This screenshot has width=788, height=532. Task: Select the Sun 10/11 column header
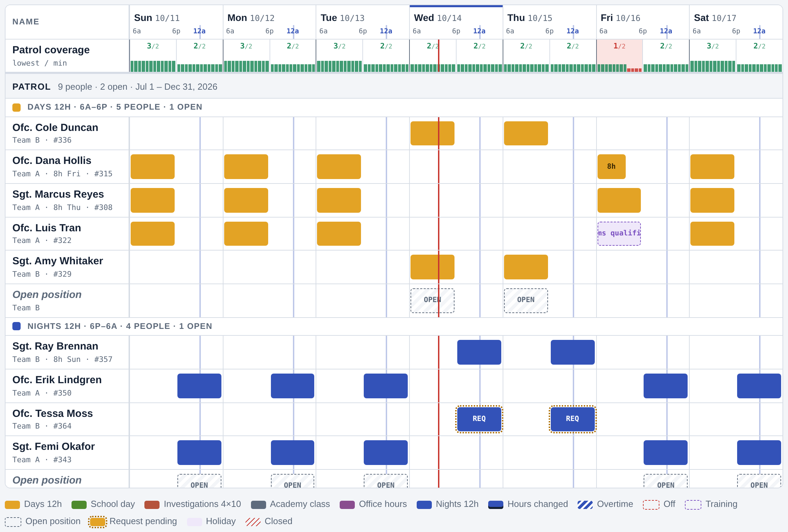176,22
